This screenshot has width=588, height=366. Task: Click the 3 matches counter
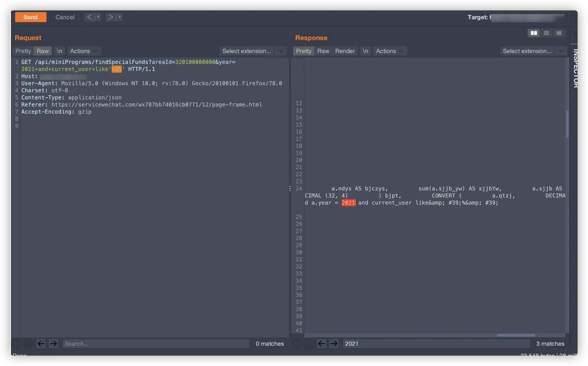(550, 344)
